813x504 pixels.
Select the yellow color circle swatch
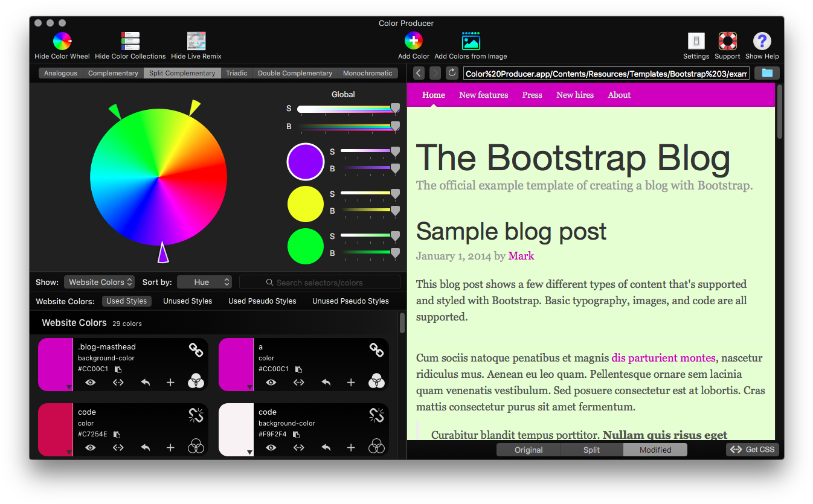(306, 204)
